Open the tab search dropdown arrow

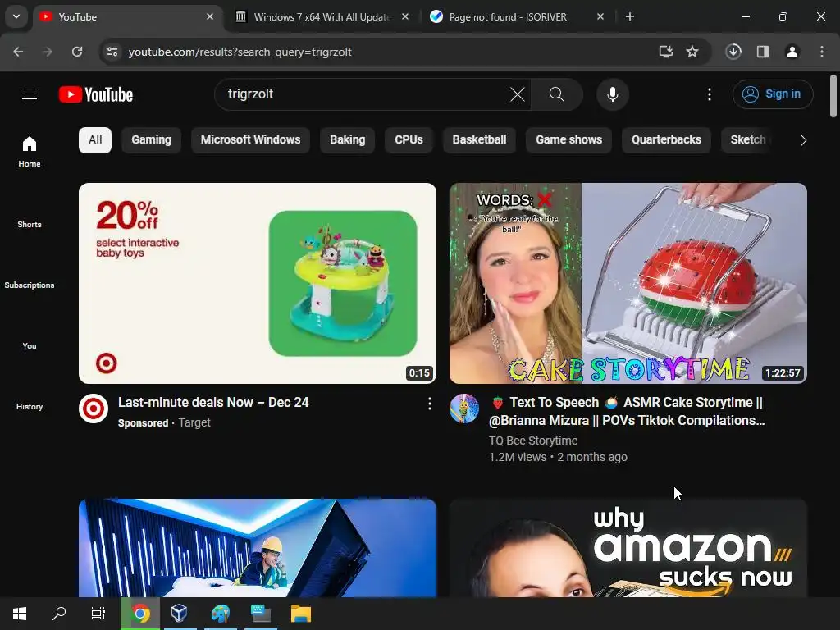(x=16, y=16)
